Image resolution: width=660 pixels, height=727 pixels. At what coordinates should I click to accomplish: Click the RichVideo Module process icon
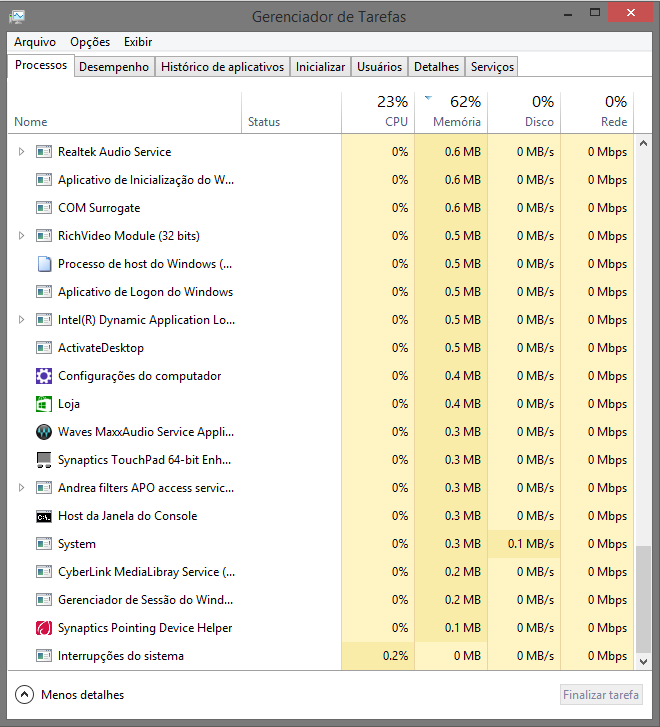[44, 236]
